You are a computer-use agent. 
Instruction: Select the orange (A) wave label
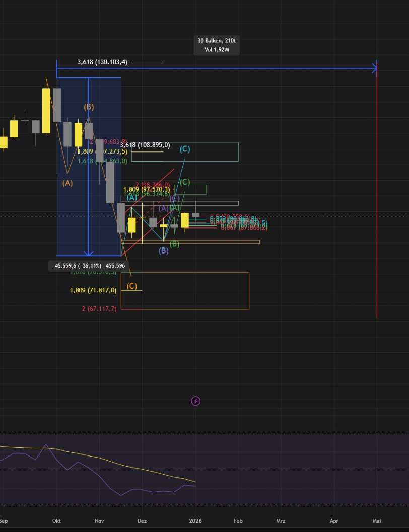coord(67,183)
